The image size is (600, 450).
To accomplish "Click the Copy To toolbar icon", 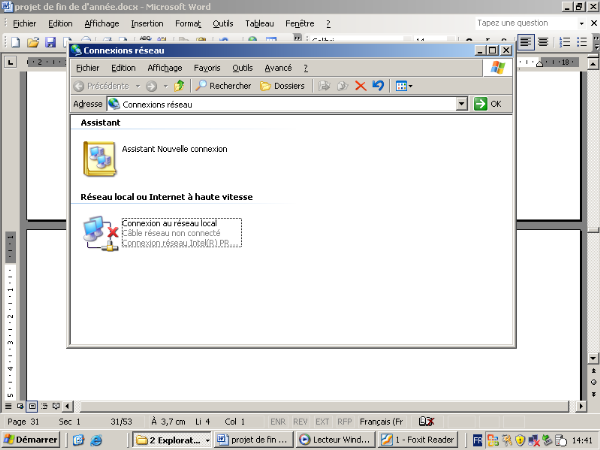I will pyautogui.click(x=342, y=86).
